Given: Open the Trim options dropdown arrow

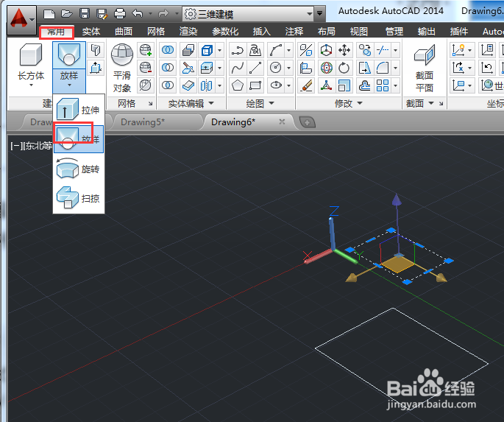Looking at the screenshot, I should point(395,50).
